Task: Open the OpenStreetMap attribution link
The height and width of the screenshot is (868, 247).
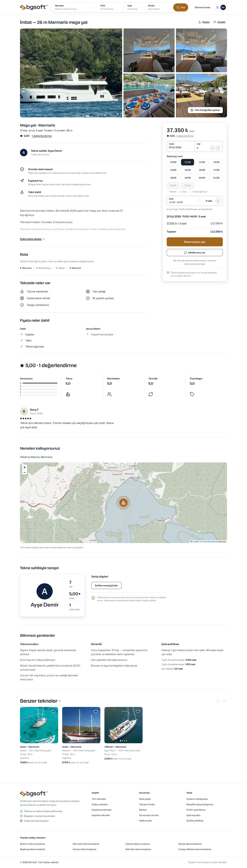Action: point(210,542)
